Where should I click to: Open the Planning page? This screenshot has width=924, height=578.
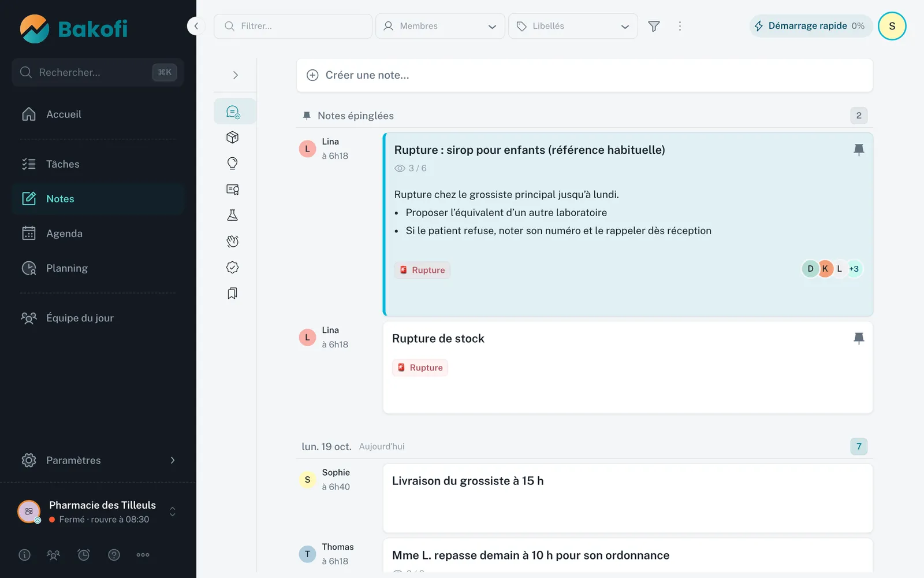coord(98,268)
